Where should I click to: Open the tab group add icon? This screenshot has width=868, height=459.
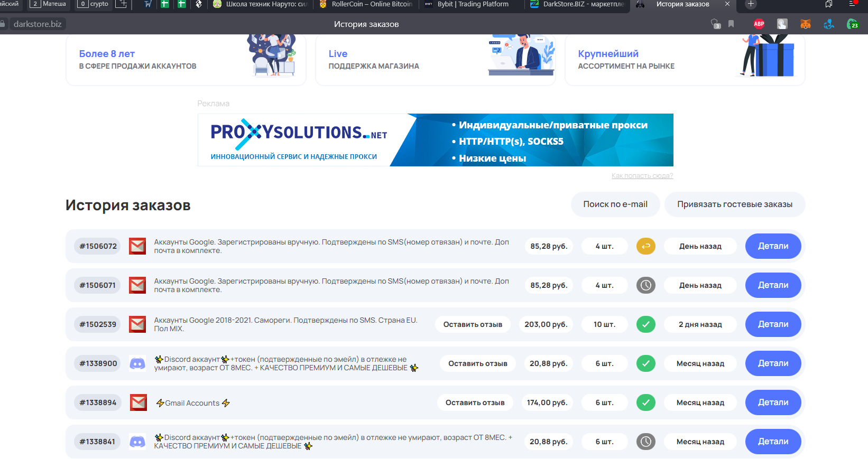click(x=121, y=4)
